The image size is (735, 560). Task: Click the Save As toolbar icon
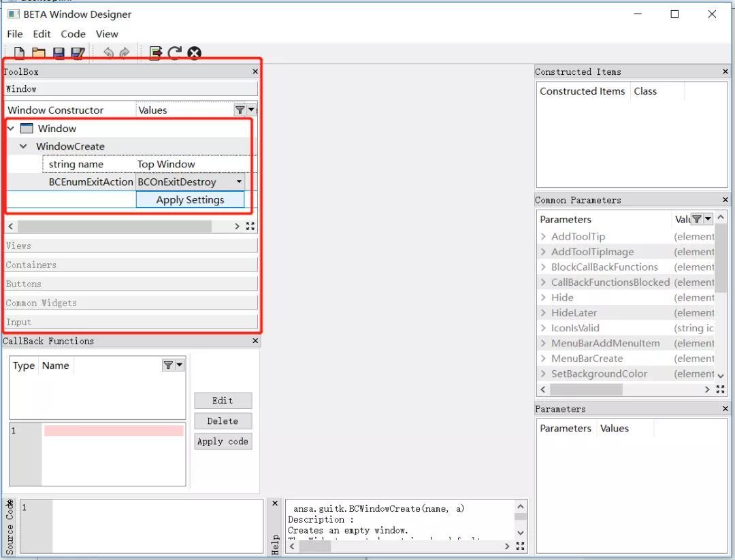[x=78, y=53]
